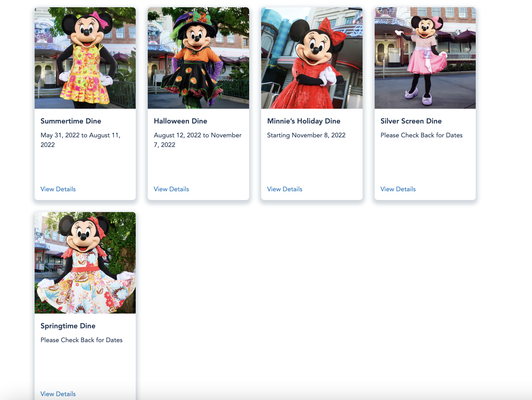The image size is (532, 400).
Task: Select the Halloween Dine title
Action: coord(181,121)
